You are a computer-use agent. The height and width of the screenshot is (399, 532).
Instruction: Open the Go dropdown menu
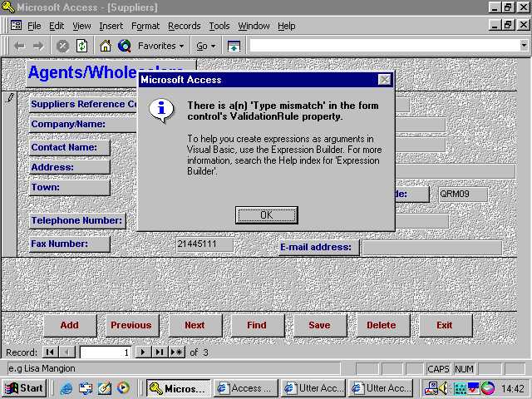click(205, 46)
